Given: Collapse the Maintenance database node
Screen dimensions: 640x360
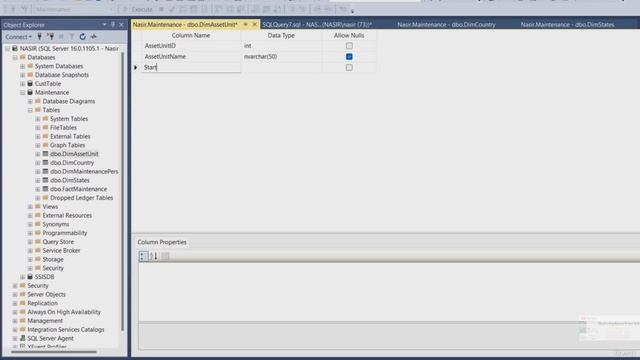Looking at the screenshot, I should [x=22, y=93].
